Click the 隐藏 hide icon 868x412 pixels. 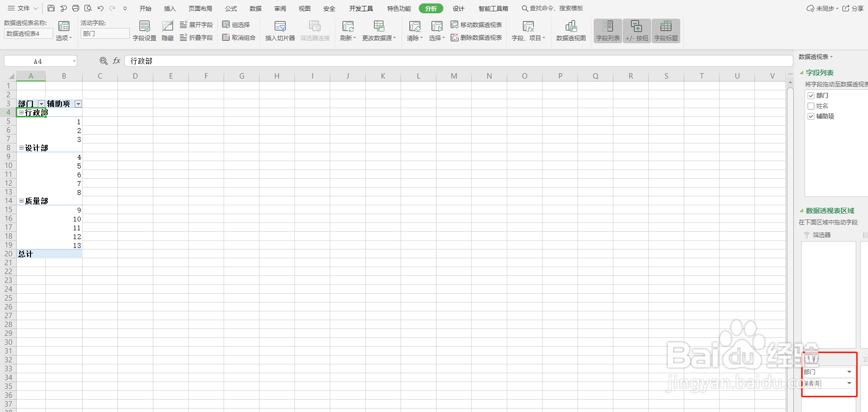click(168, 30)
